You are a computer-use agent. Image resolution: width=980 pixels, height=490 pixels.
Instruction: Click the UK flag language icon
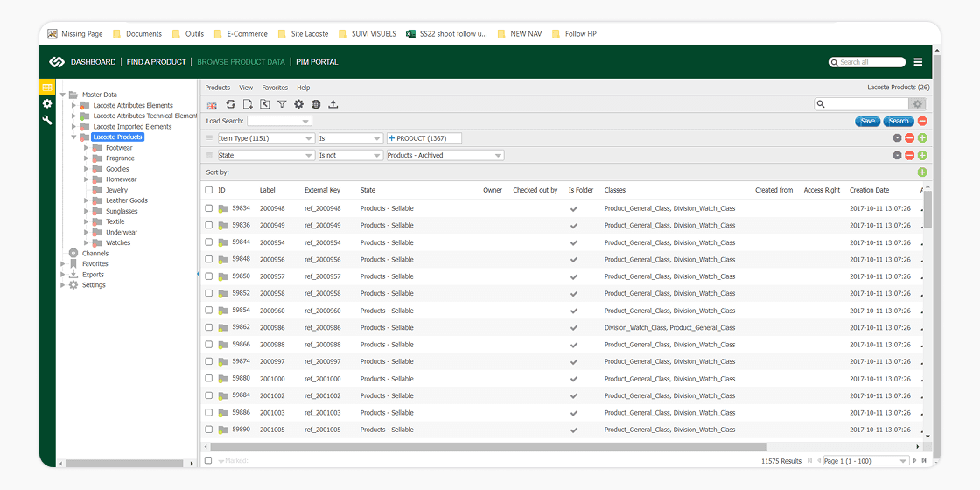click(x=212, y=105)
